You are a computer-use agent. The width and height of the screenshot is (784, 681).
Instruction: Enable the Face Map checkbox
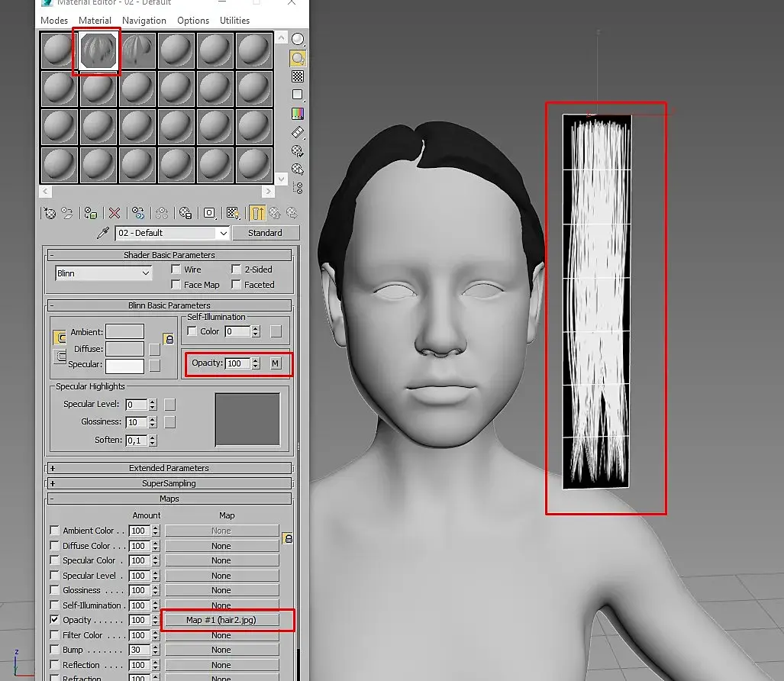point(176,285)
